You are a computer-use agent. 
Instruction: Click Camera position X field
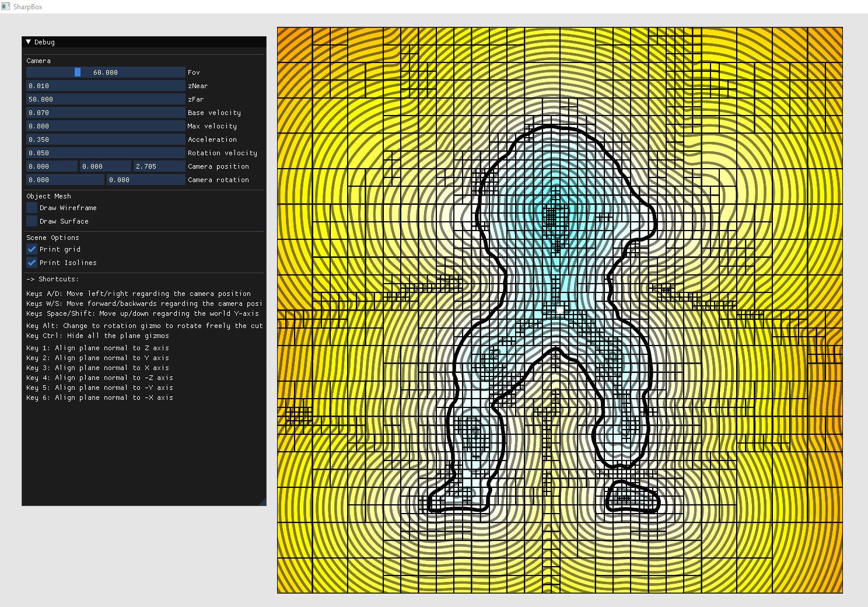point(52,166)
